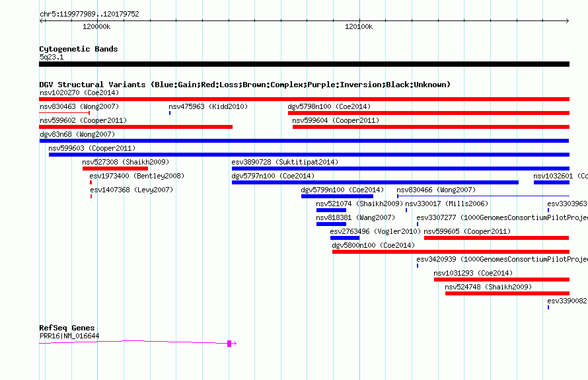Open the dgv5798n100 (Coe2014) variant

click(x=429, y=113)
